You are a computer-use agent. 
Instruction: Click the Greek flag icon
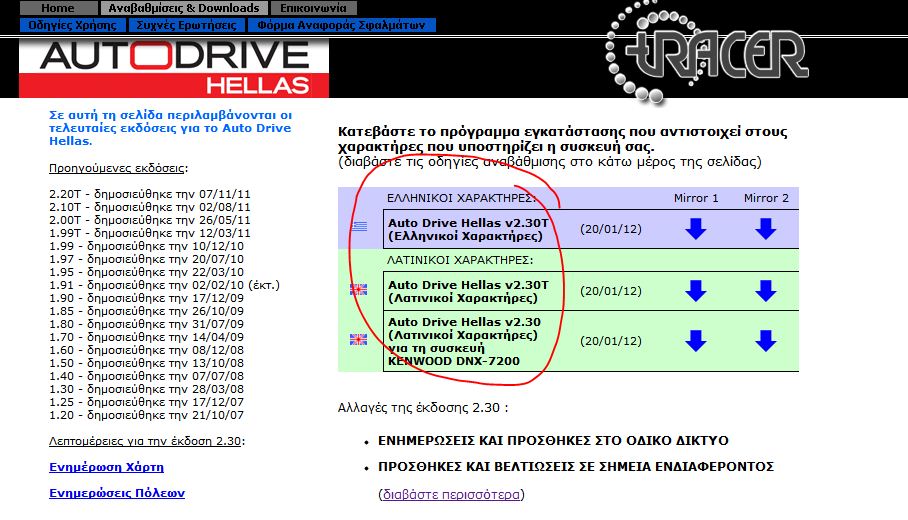click(x=359, y=226)
